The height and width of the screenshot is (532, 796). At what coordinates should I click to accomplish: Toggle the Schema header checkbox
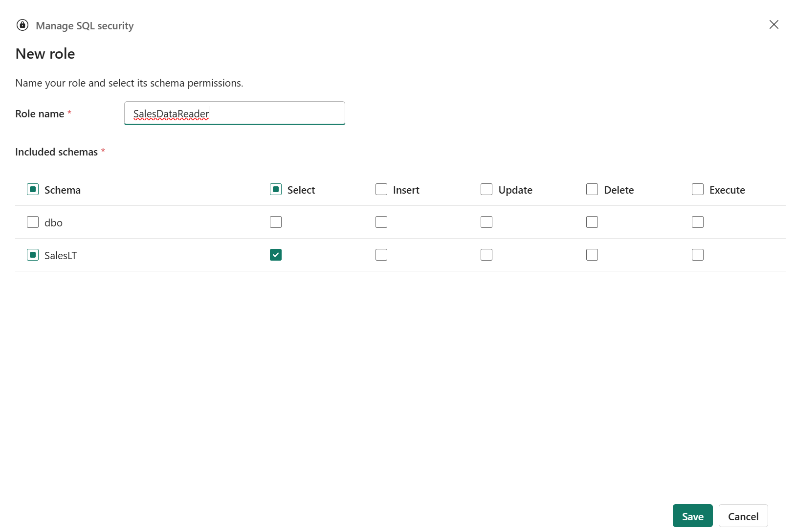coord(33,189)
